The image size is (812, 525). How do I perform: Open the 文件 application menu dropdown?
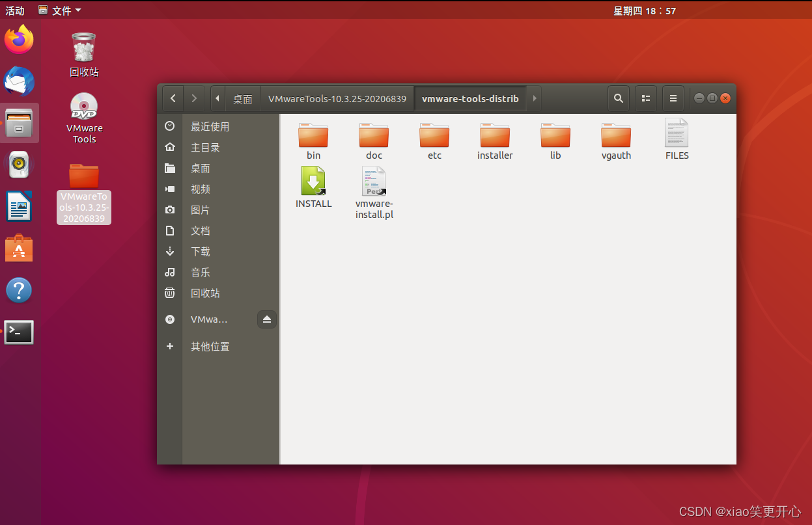[x=60, y=10]
